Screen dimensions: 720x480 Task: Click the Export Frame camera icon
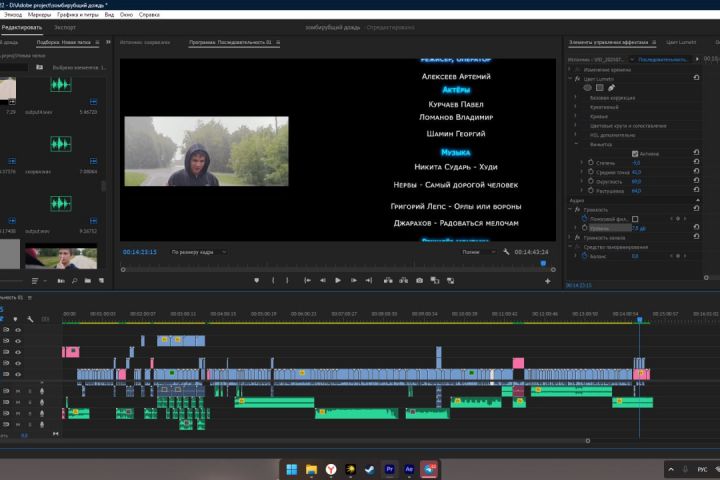tap(419, 280)
